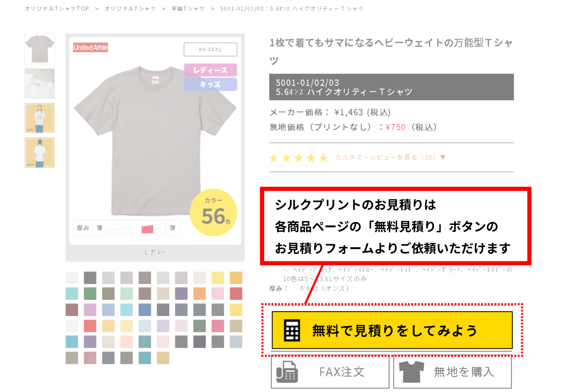564x392 pixels.
Task: Select the blue キッズ label
Action: [210, 84]
